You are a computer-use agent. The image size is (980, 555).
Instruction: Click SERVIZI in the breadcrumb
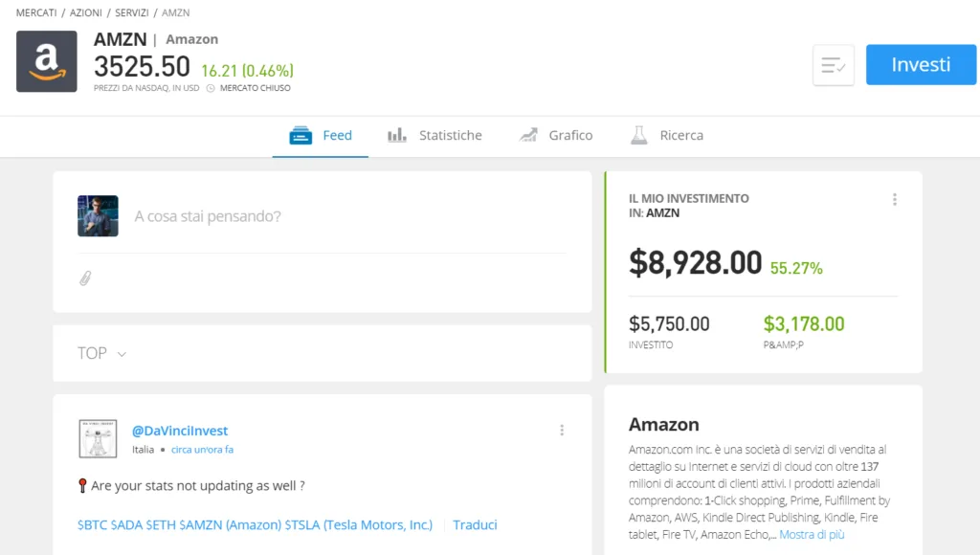[132, 12]
